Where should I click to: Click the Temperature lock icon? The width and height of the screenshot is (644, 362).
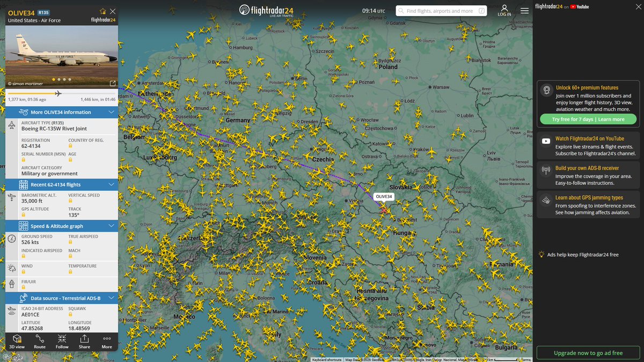pos(70,272)
